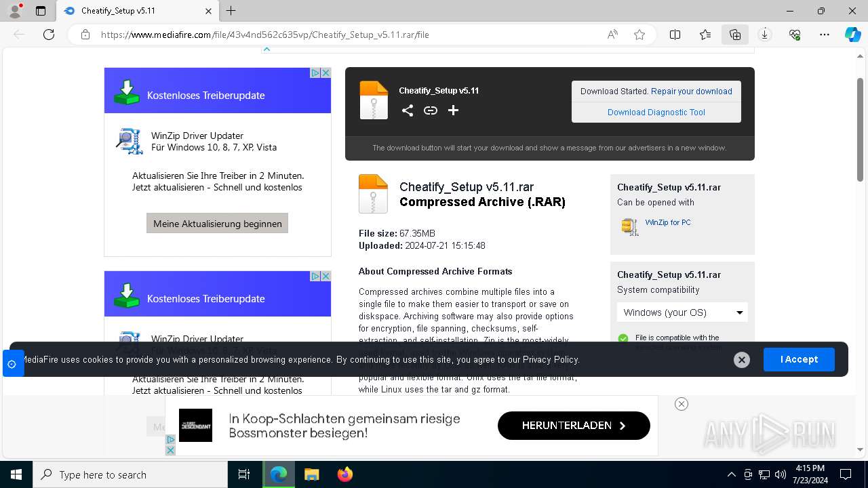
Task: Close second left ad via X
Action: coord(325,276)
